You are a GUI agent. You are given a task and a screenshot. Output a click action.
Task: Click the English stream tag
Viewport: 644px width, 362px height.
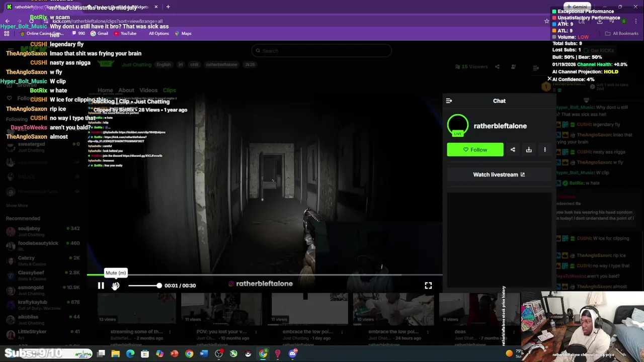(x=164, y=65)
